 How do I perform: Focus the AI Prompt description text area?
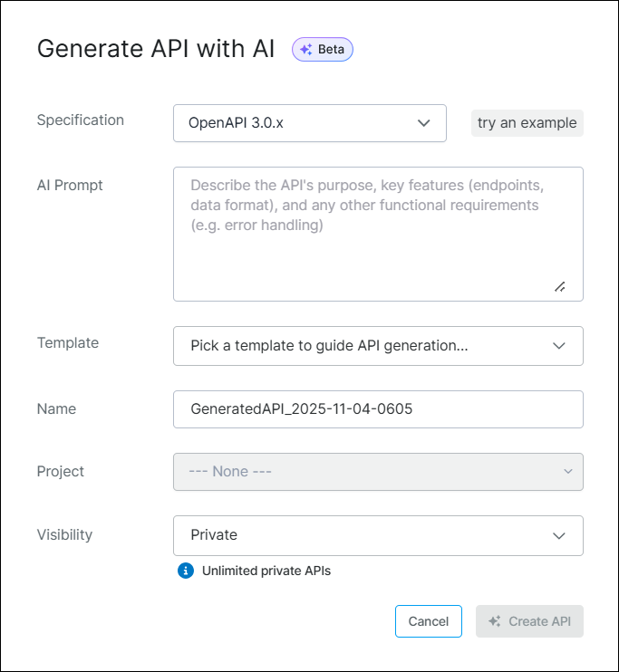377,245
